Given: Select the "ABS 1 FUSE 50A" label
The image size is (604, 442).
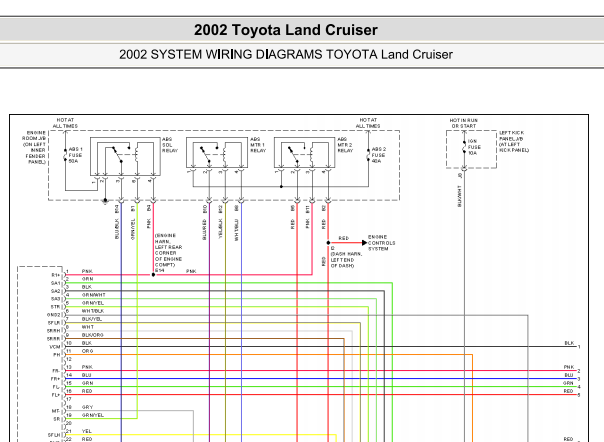Looking at the screenshot, I should (x=75, y=155).
